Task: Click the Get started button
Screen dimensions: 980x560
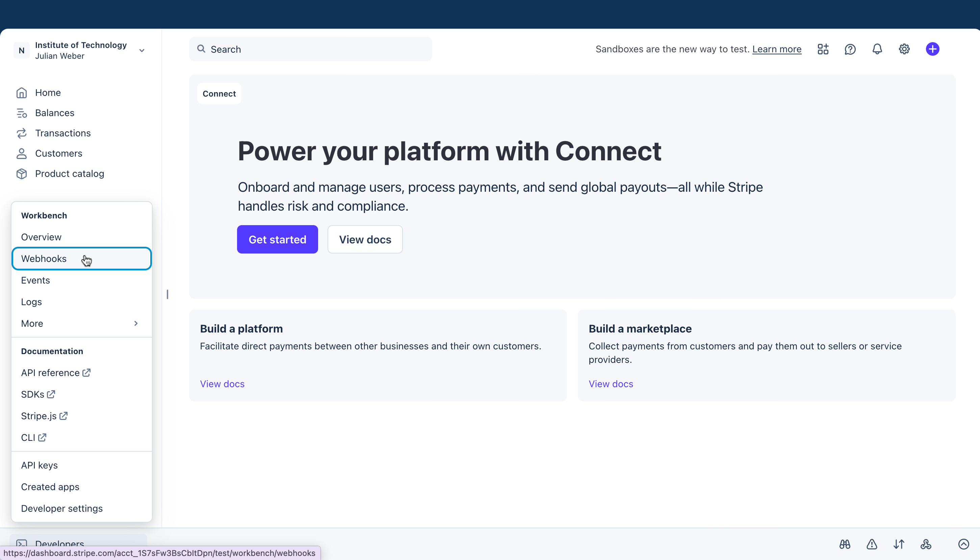Action: coord(277,239)
